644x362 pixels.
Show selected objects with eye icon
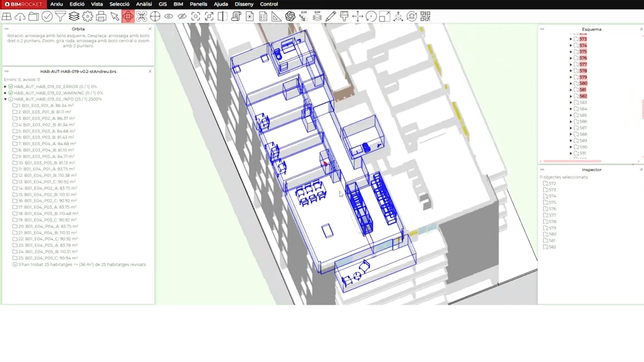[168, 16]
